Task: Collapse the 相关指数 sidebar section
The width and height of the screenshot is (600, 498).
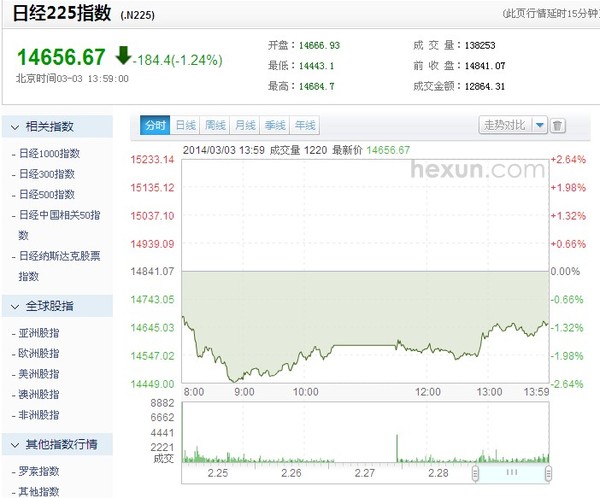Action: click(13, 127)
